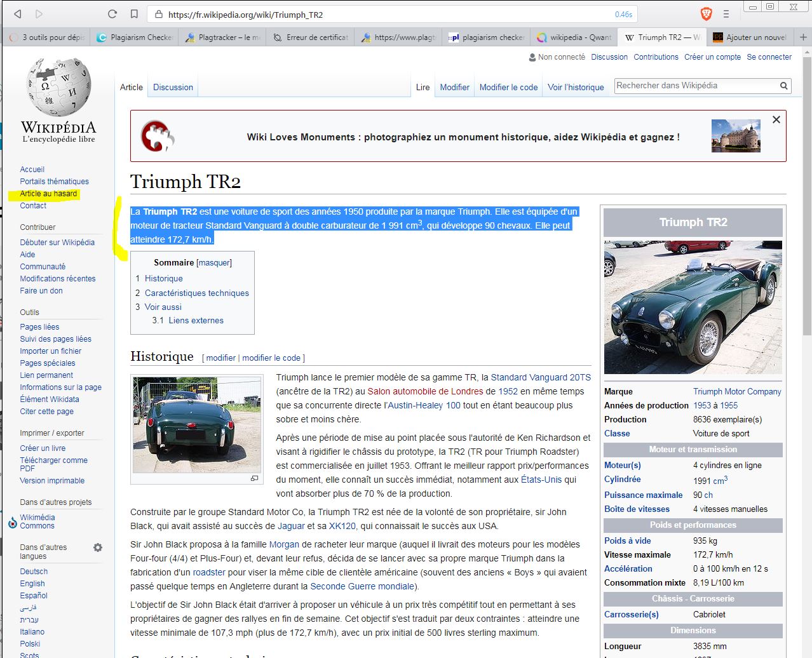Open language settings gear icon

[98, 547]
